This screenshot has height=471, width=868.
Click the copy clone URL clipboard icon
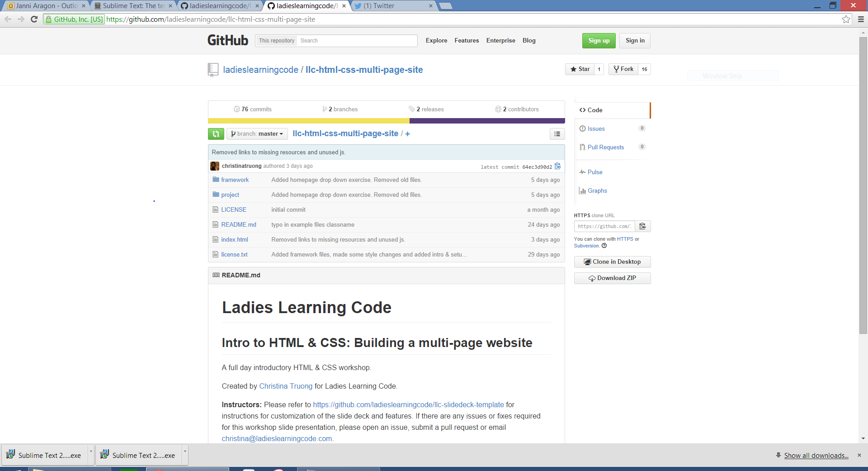pyautogui.click(x=642, y=226)
